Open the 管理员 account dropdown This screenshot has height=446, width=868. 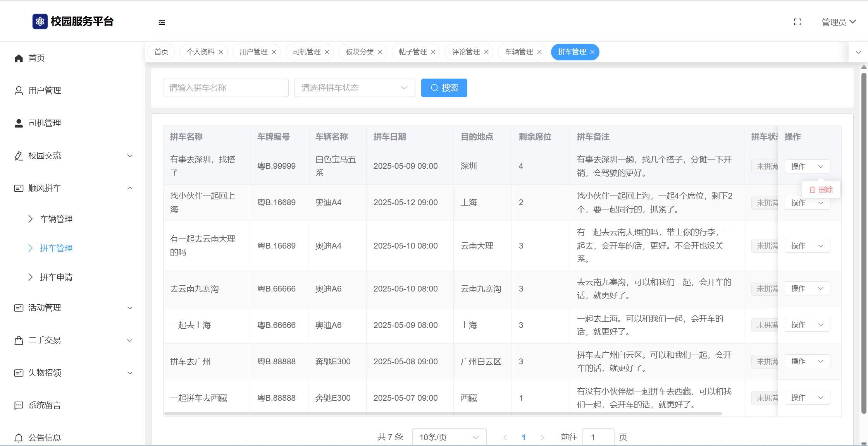839,22
